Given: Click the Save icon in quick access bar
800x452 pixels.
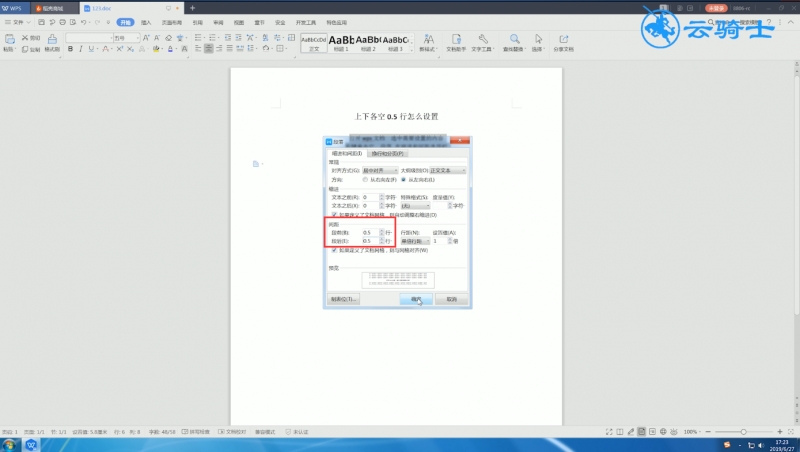Looking at the screenshot, I should (41, 22).
